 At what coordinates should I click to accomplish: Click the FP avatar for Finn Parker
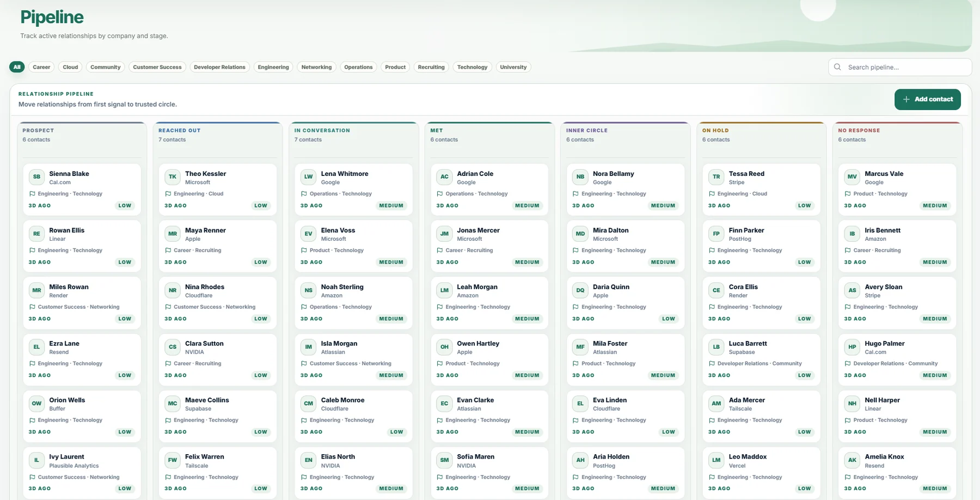tap(716, 234)
